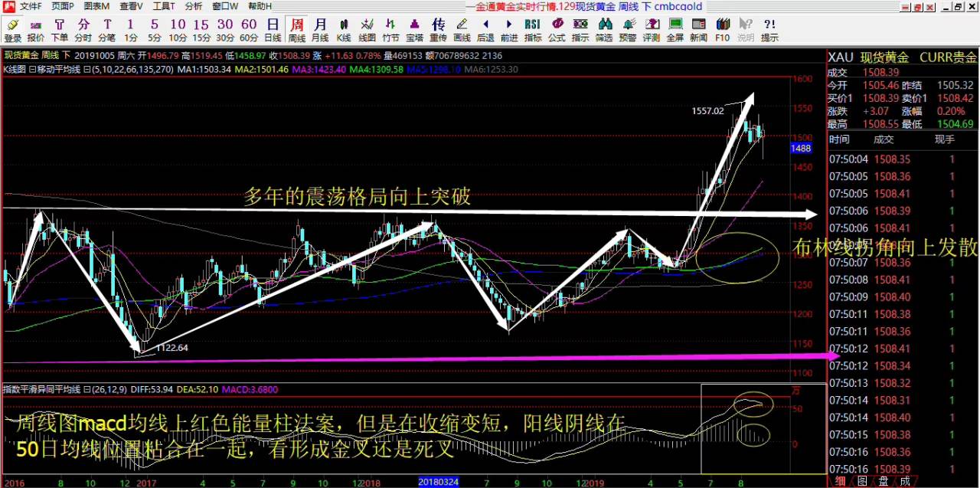Select the 分笔 tick chart icon

coord(107,30)
